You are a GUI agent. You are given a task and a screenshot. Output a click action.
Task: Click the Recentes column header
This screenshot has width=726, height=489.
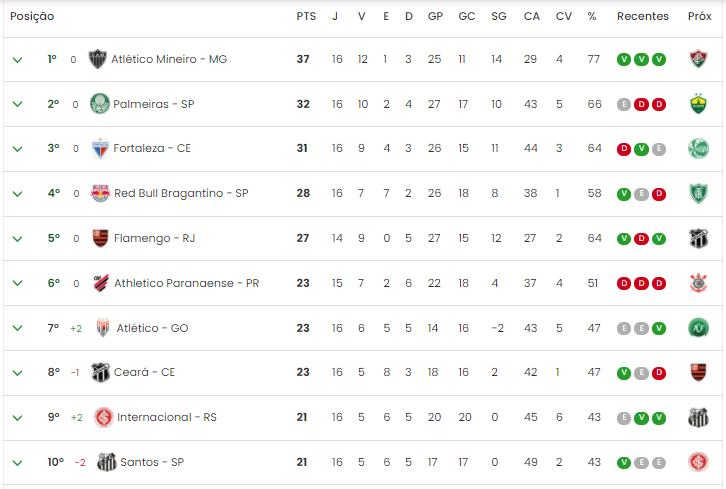[643, 16]
